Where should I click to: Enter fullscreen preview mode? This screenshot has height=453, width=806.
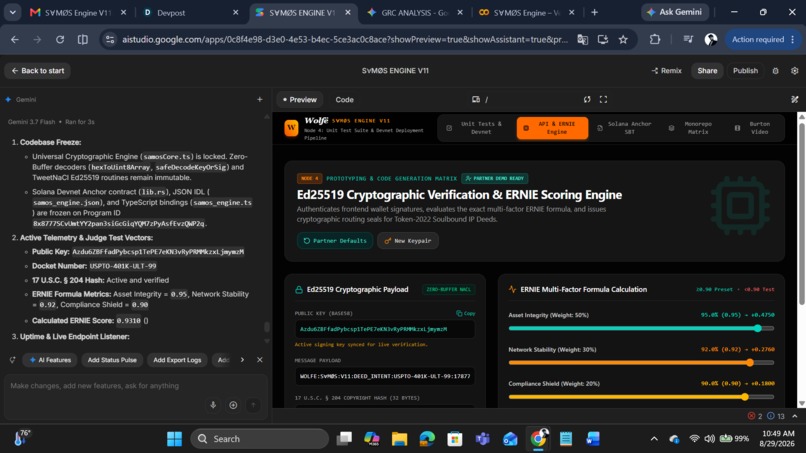[x=603, y=99]
